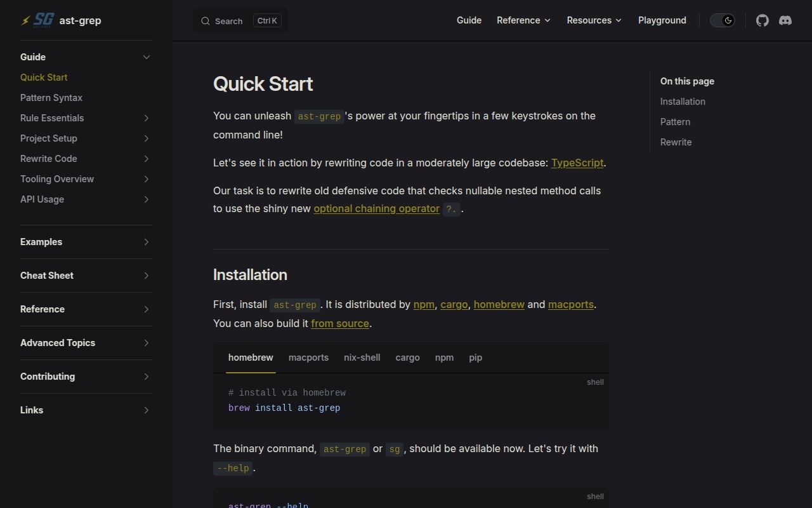Expand the Cheat Sheet section chevron
This screenshot has height=508, width=812.
coord(147,276)
